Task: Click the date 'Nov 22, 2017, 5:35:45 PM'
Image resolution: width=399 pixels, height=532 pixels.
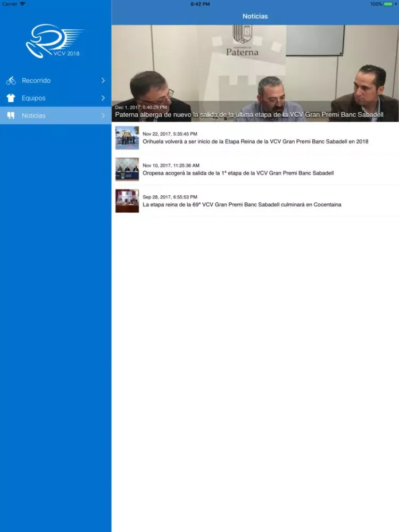Action: pyautogui.click(x=170, y=134)
